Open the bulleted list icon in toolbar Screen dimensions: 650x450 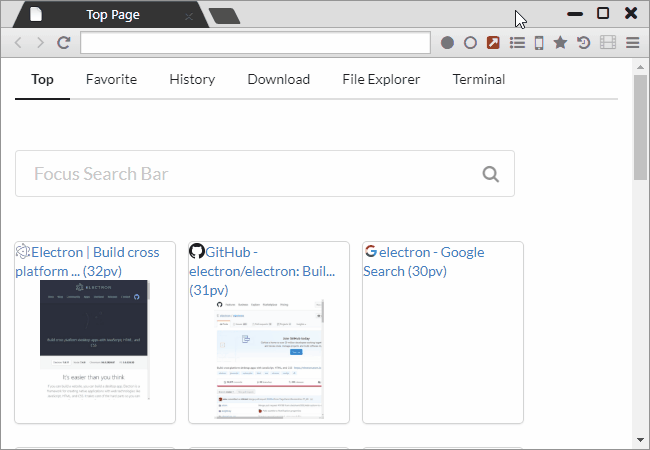pyautogui.click(x=517, y=43)
